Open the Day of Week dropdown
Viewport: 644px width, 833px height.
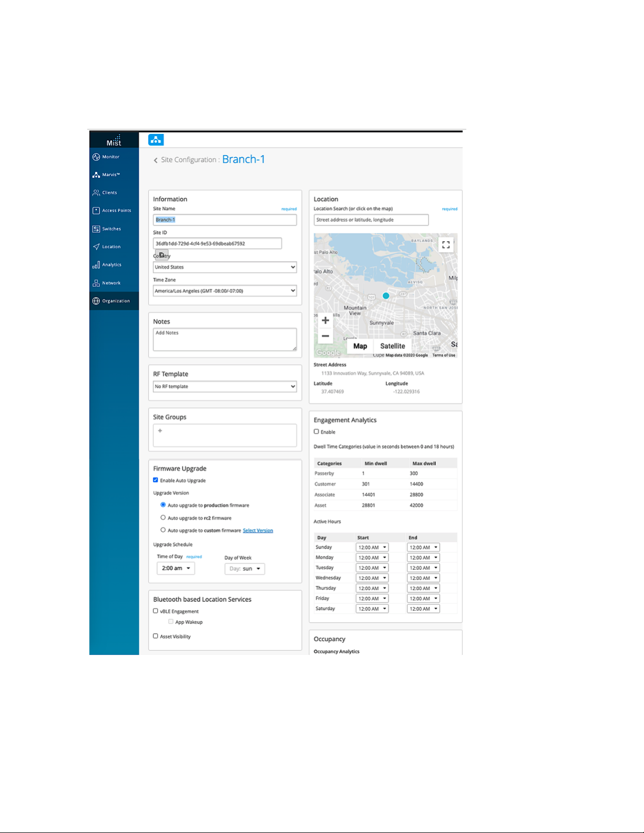244,569
